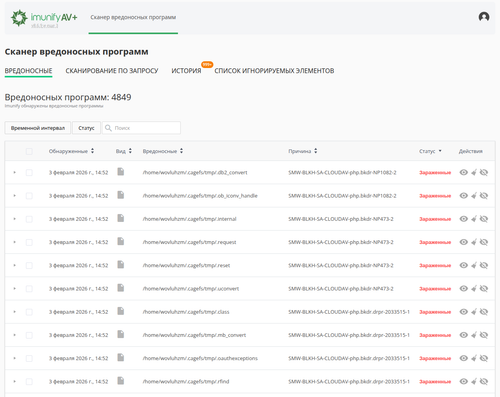View the .rfind file with eye icon
500x397 pixels.
tap(463, 381)
